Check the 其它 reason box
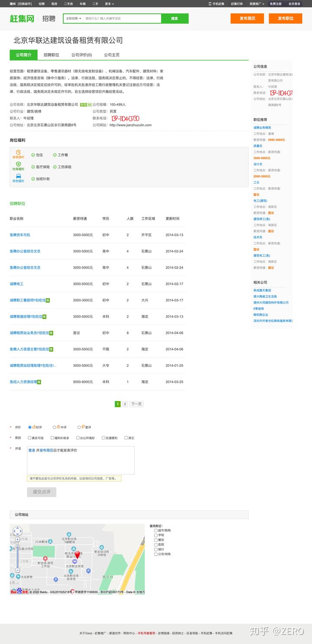The width and height of the screenshot is (312, 644). tap(126, 438)
